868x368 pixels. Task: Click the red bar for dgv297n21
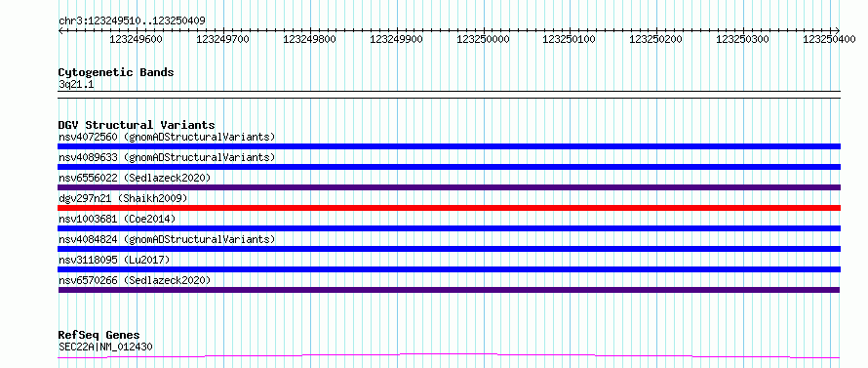click(449, 208)
